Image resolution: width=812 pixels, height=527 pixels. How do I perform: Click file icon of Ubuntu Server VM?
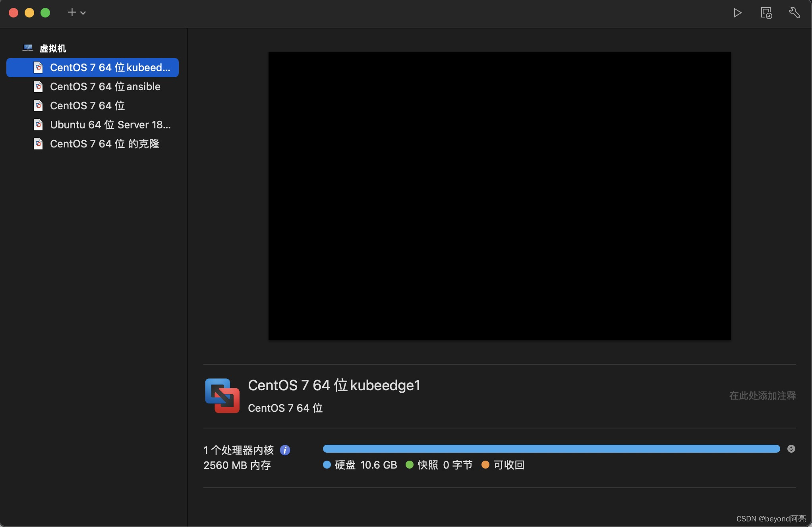(38, 125)
